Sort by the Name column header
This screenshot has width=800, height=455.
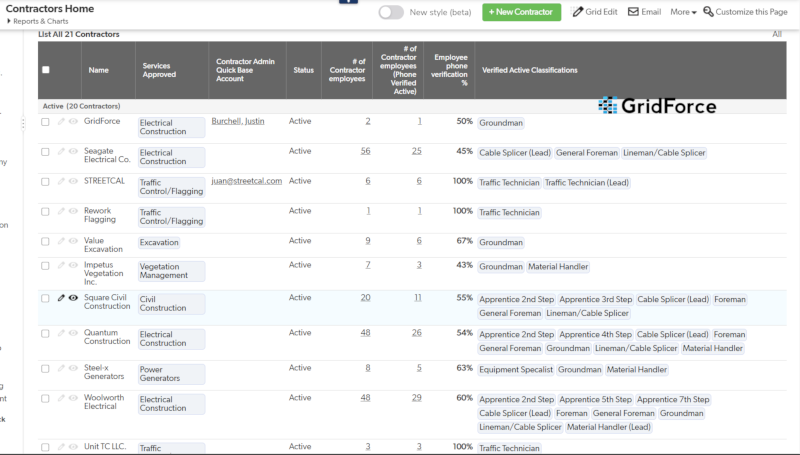click(x=98, y=70)
